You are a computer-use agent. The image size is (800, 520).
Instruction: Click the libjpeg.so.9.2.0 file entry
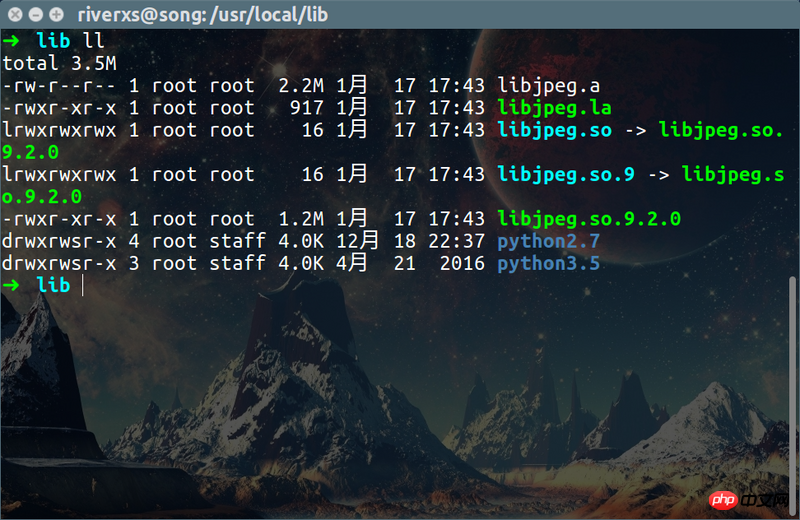tap(589, 219)
